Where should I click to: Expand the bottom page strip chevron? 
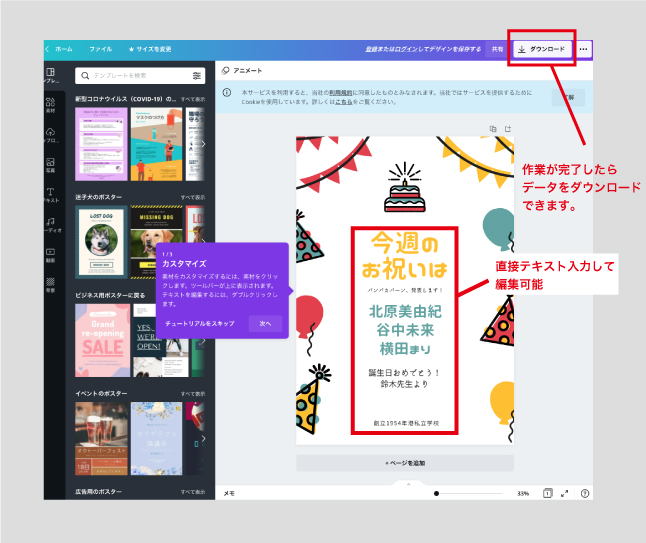coord(408,484)
